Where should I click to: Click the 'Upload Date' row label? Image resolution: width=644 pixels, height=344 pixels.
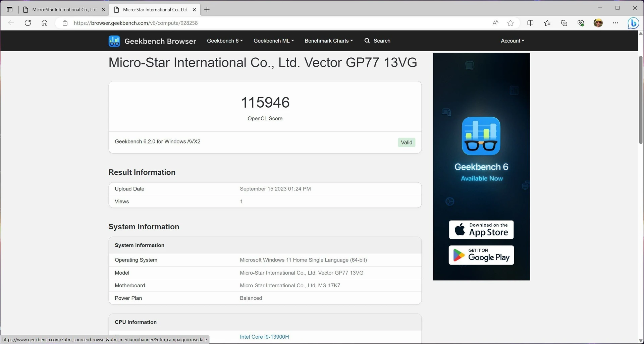click(129, 189)
